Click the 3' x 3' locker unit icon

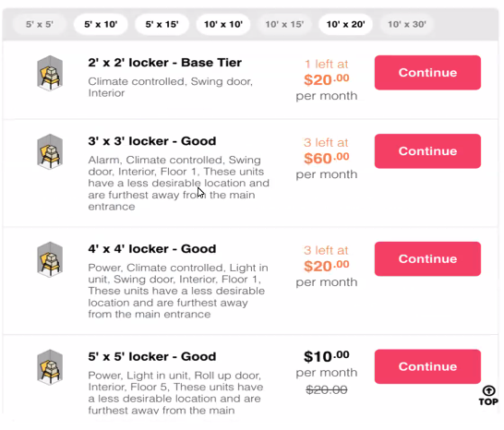pos(50,151)
